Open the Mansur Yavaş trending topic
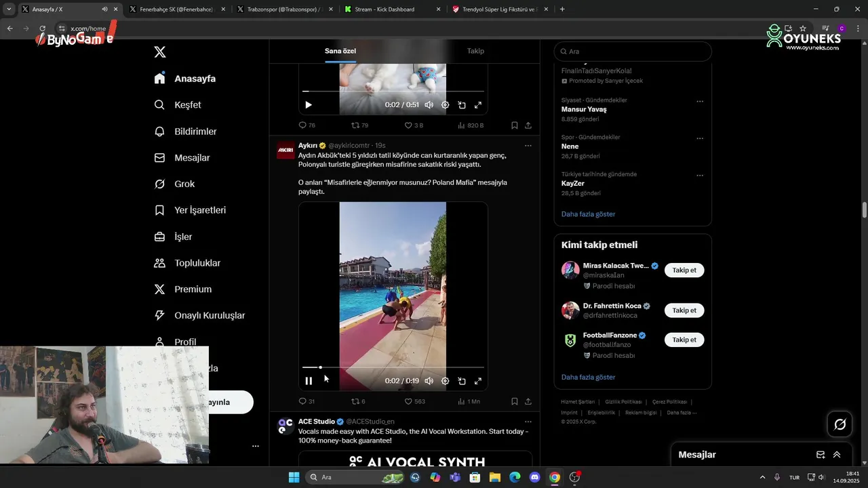The height and width of the screenshot is (488, 868). [x=584, y=109]
